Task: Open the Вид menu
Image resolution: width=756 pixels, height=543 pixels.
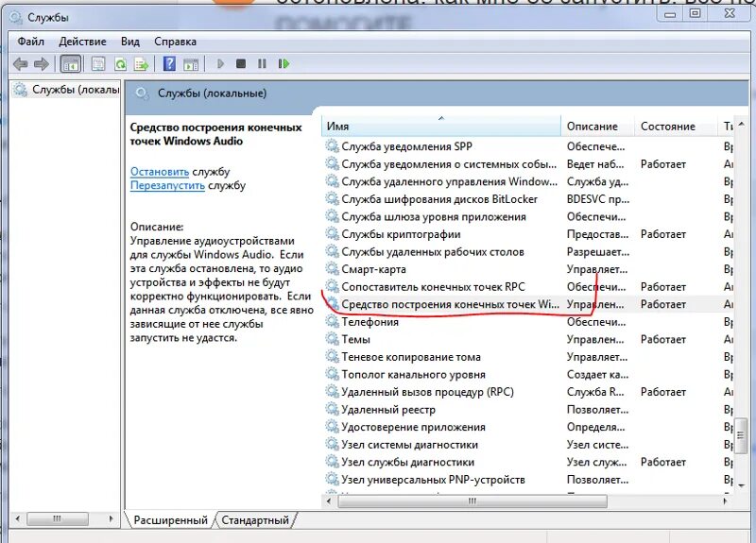Action: (130, 42)
